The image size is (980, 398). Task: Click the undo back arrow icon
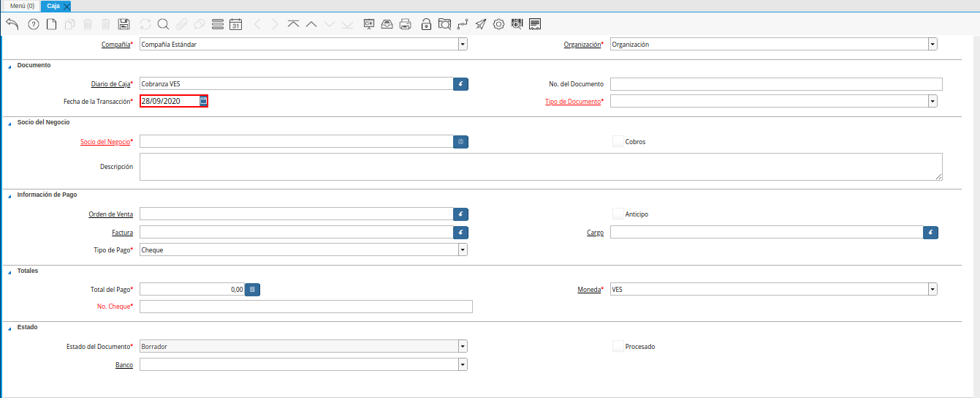coord(12,24)
